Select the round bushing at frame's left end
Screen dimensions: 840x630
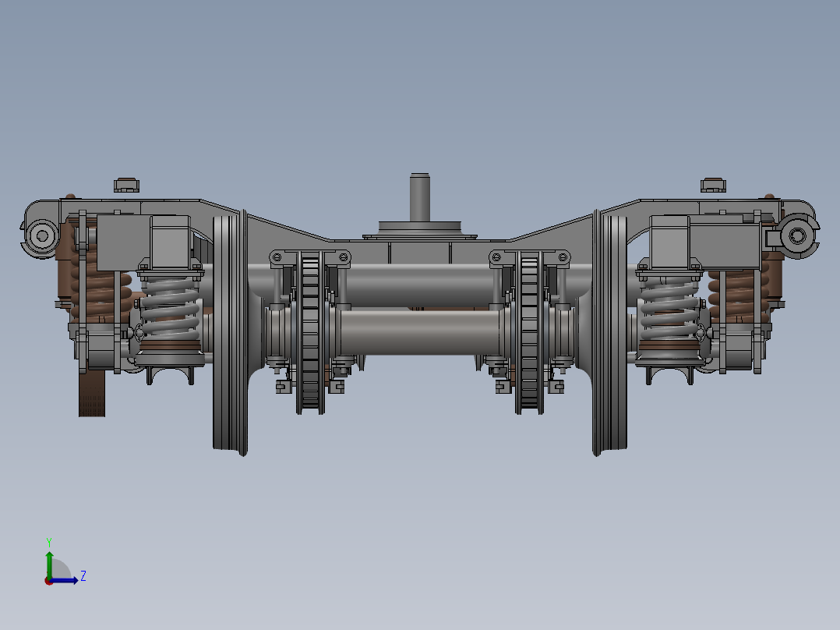[x=42, y=235]
